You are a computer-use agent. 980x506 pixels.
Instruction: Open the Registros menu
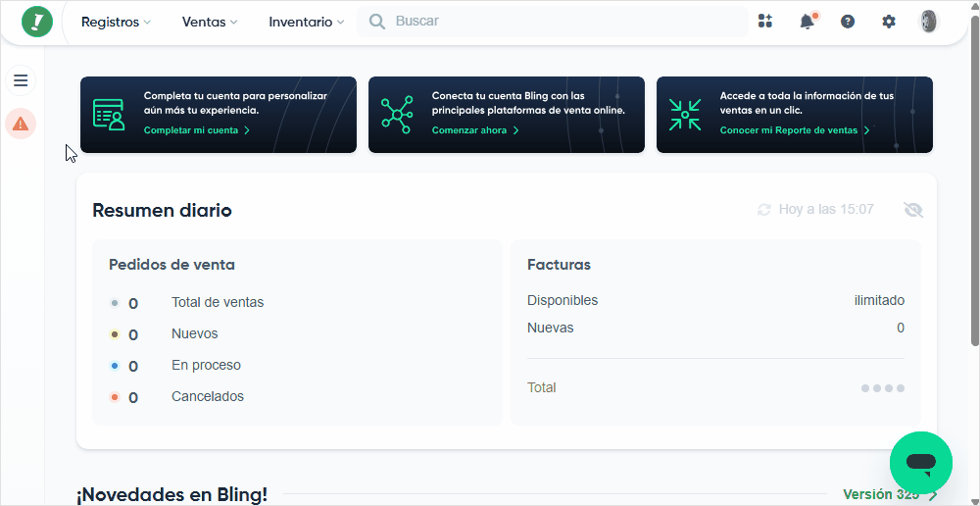tap(116, 22)
